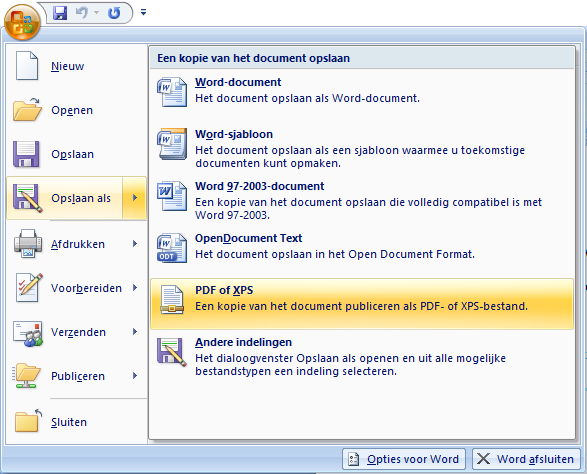Click description 'Het document opslaan in het Open Document Format.'
This screenshot has height=474, width=587.
click(335, 255)
